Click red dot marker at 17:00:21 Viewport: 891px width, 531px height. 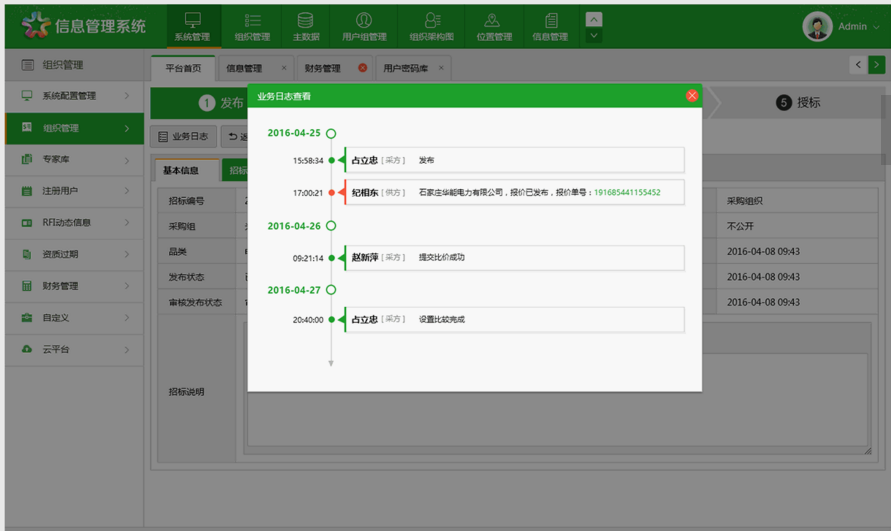(332, 193)
